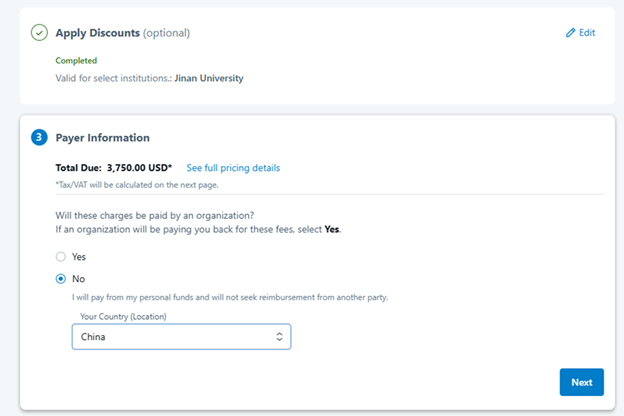
Task: Open the Your Country dropdown showing China
Action: [181, 337]
